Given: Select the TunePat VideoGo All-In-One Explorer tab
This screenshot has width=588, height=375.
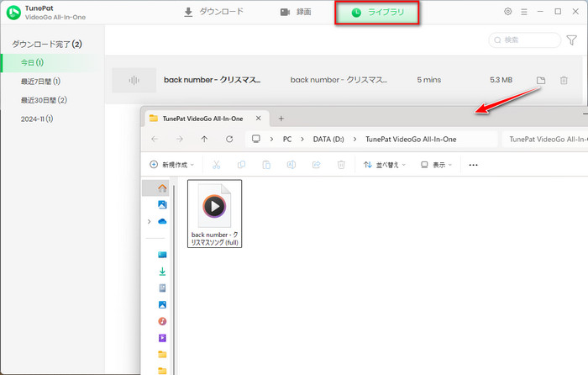Looking at the screenshot, I should (202, 119).
